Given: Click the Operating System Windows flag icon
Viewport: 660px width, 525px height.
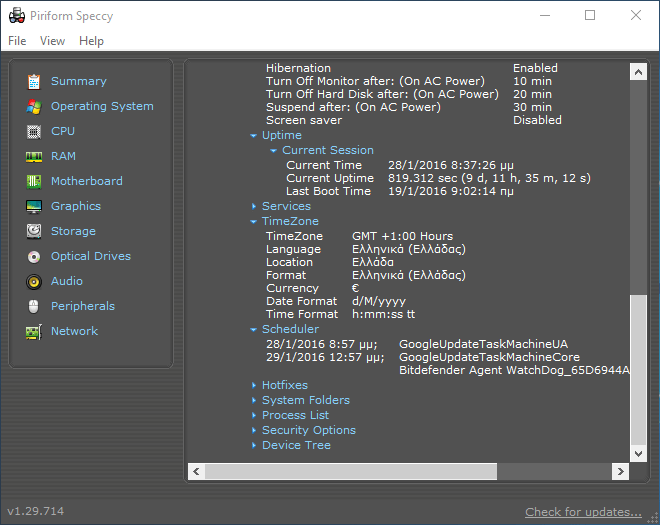Looking at the screenshot, I should coord(34,107).
